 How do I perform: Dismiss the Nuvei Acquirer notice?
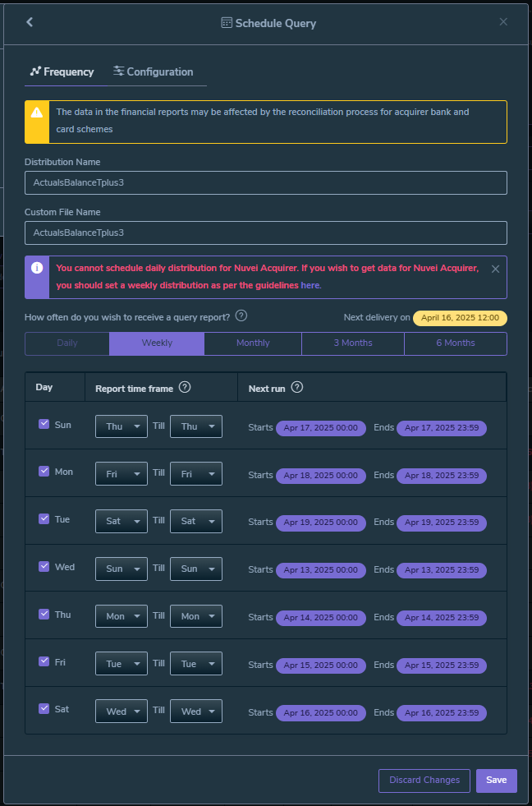coord(495,269)
